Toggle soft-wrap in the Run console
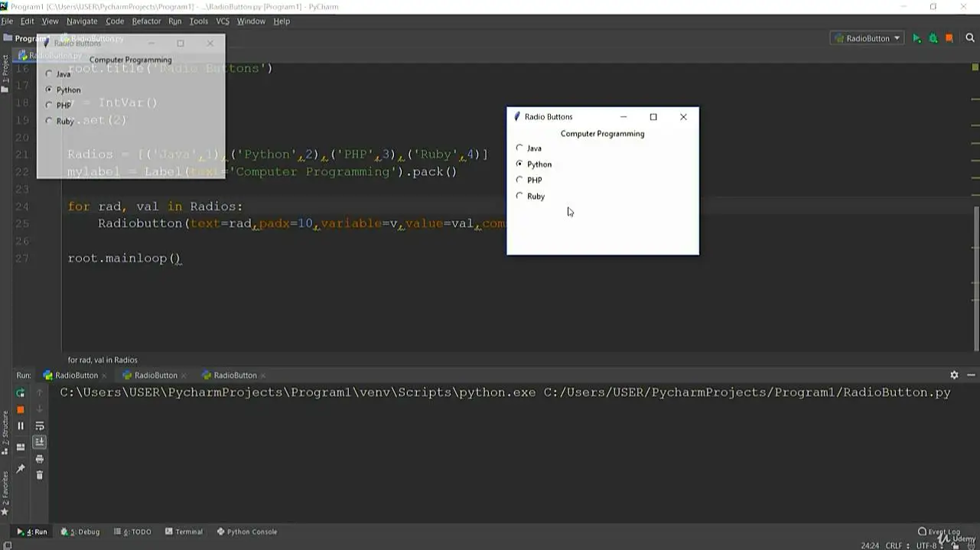The image size is (980, 550). pyautogui.click(x=40, y=426)
